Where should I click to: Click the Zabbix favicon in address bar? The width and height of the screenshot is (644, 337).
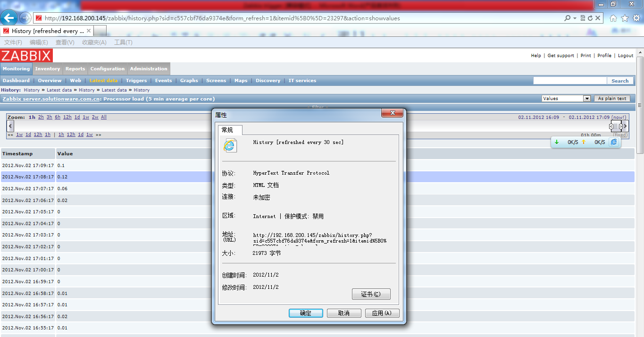coord(39,18)
